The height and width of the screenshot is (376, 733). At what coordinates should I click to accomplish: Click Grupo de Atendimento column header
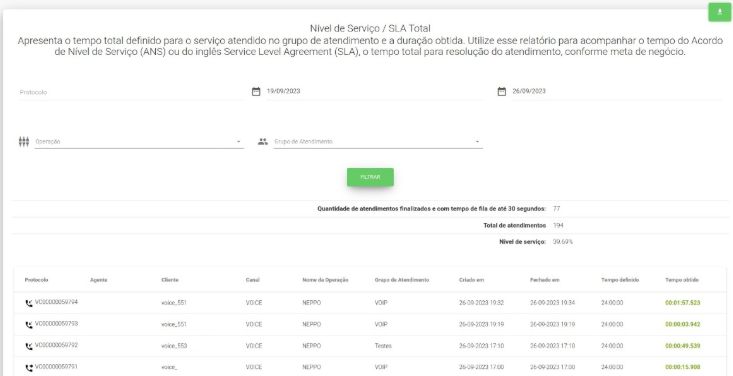pyautogui.click(x=402, y=280)
